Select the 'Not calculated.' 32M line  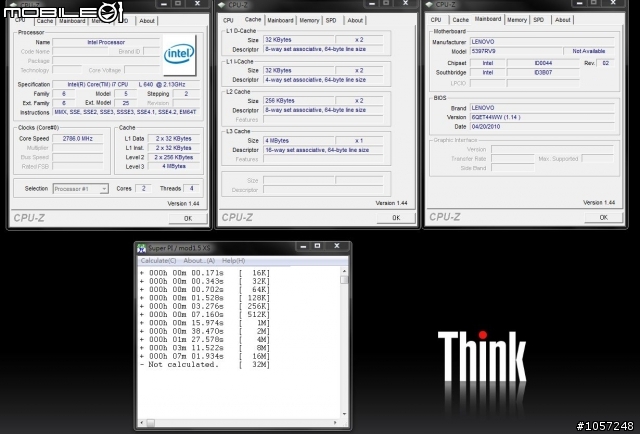click(x=205, y=365)
